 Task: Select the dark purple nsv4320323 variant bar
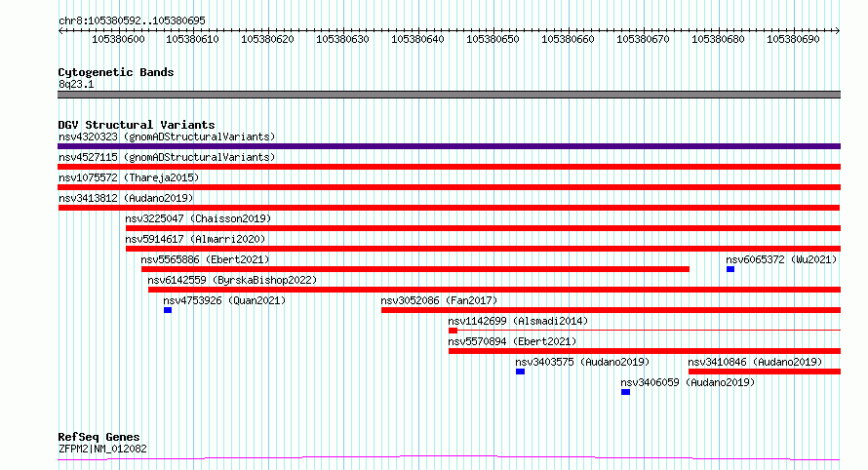[x=449, y=146]
